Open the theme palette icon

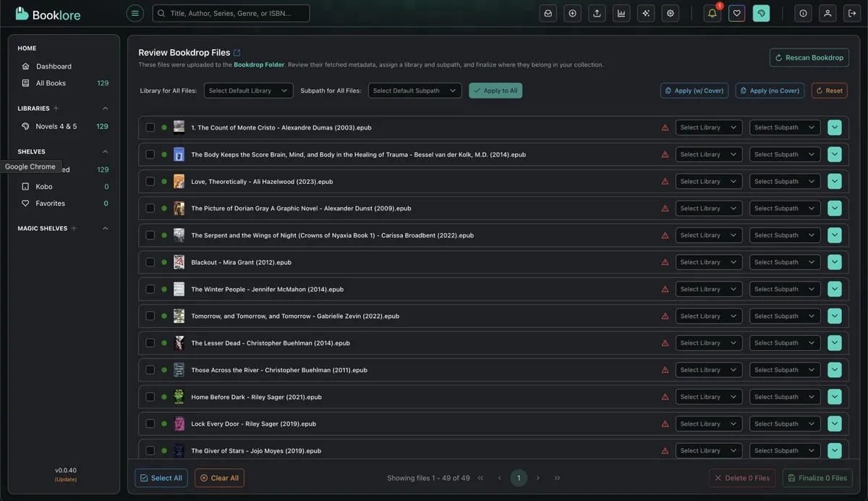761,13
